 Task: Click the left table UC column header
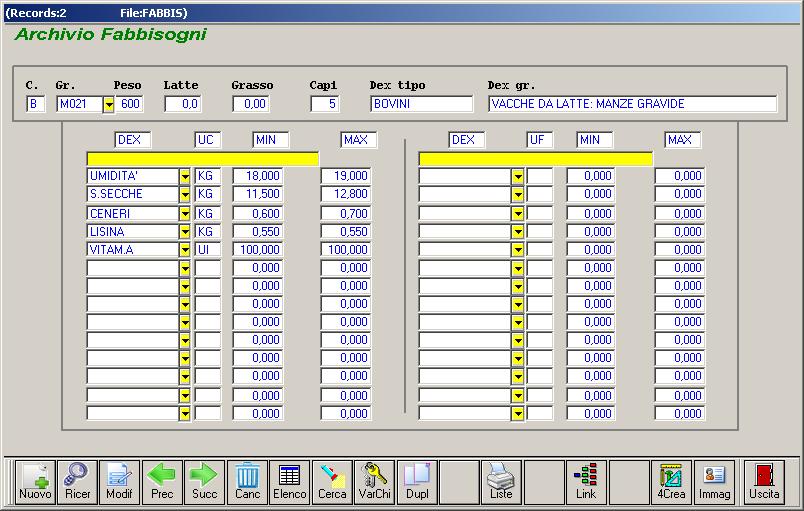click(208, 140)
